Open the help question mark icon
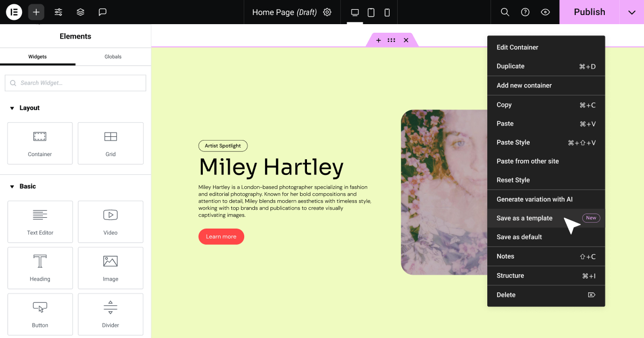 [525, 12]
